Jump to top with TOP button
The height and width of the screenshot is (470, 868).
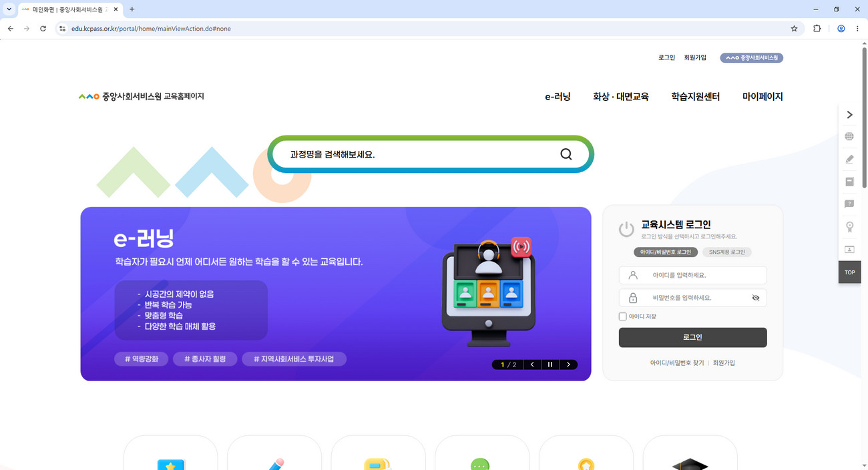click(x=849, y=272)
